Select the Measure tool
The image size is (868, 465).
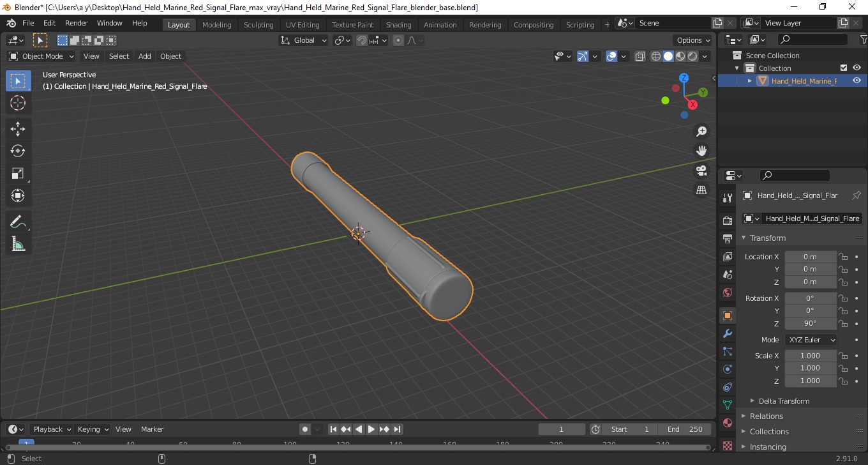pos(18,244)
